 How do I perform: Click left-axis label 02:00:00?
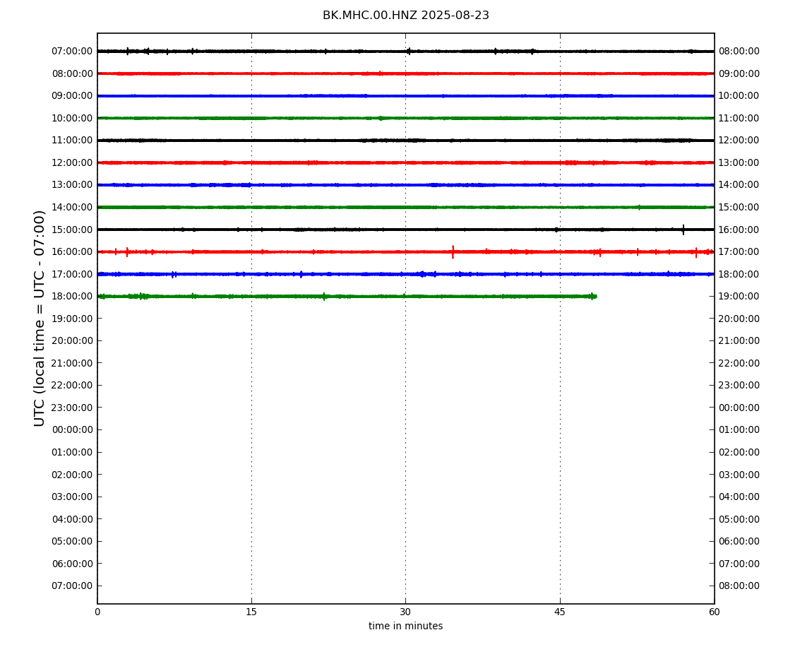(x=72, y=475)
